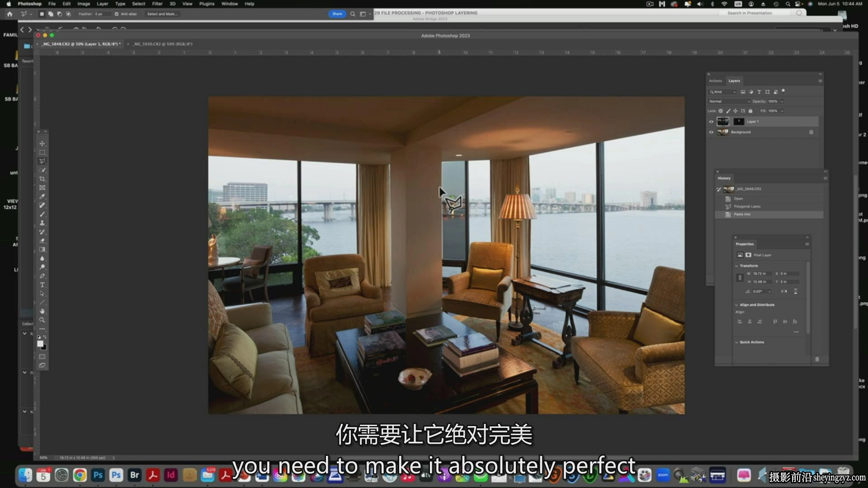
Task: Click the Flip vertical icon in Properties
Action: coord(795,291)
